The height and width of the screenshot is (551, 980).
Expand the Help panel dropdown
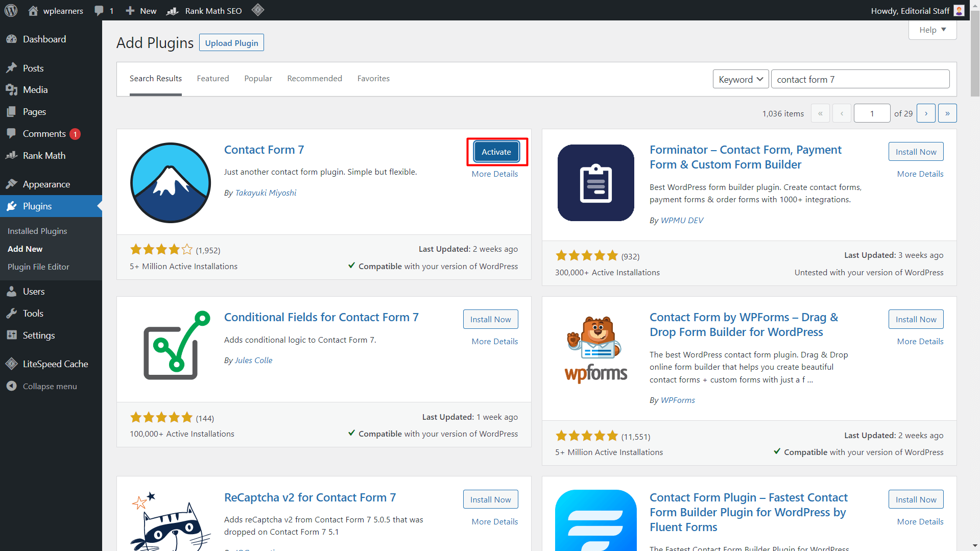933,30
